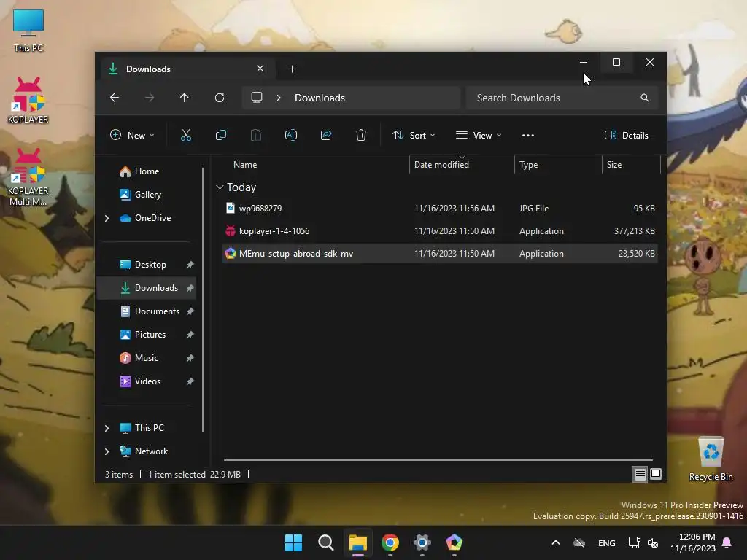
Task: Open the View dropdown menu
Action: coord(479,135)
